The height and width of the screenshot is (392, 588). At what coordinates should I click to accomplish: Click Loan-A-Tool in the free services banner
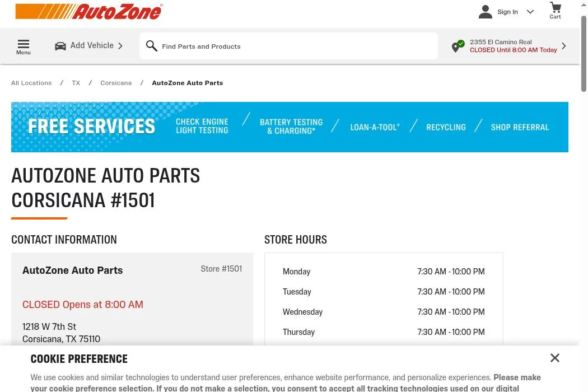(375, 127)
